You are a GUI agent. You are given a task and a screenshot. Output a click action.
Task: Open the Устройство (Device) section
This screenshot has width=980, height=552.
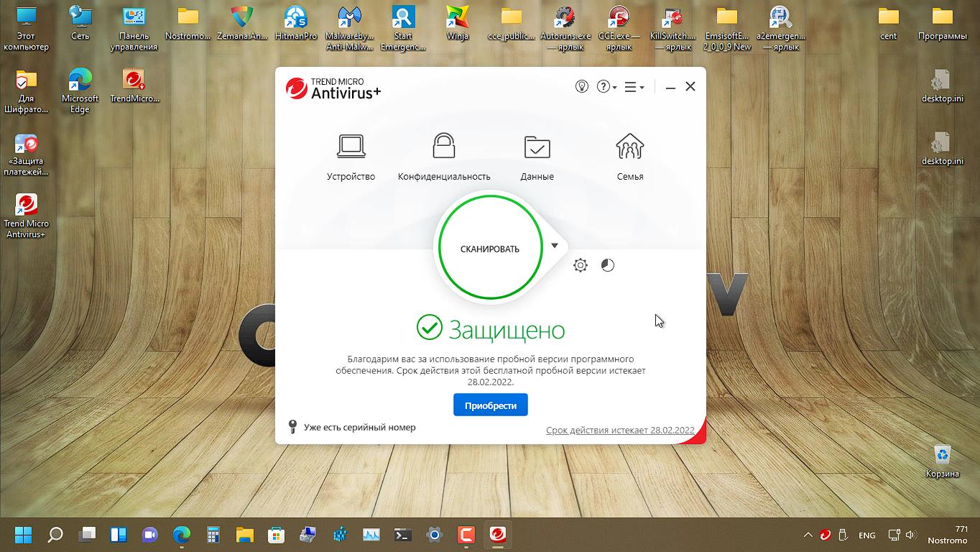[351, 157]
